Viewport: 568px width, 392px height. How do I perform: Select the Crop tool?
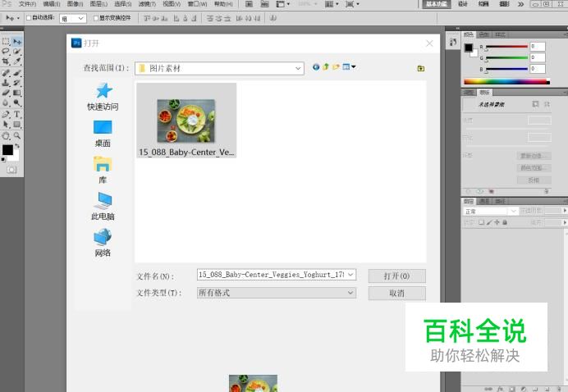(6, 62)
